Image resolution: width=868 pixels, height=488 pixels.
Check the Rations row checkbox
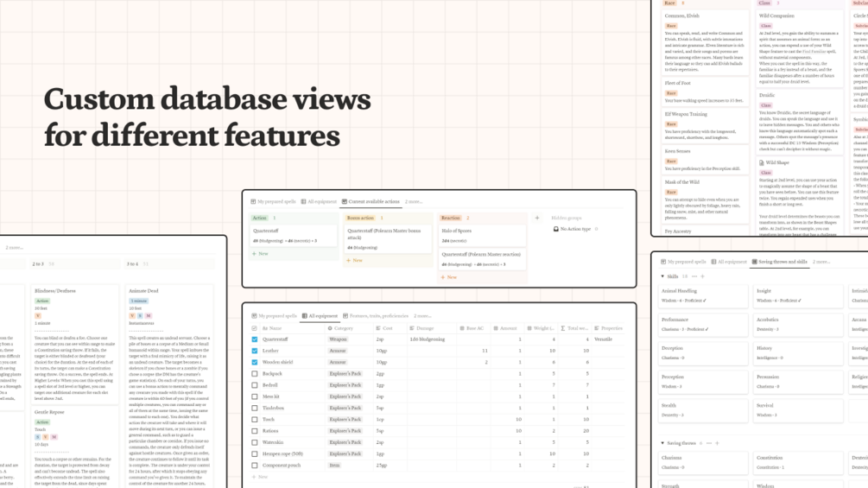click(255, 431)
